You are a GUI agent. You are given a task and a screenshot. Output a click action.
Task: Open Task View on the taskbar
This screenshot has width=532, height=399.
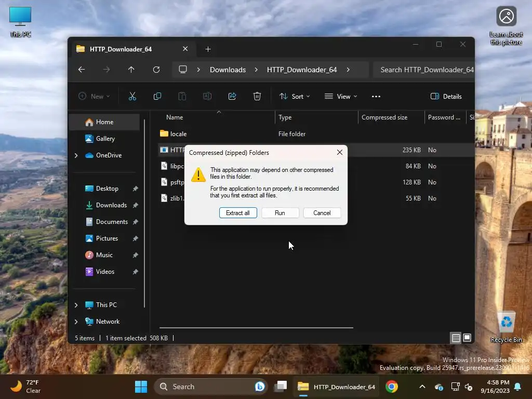[x=281, y=387]
